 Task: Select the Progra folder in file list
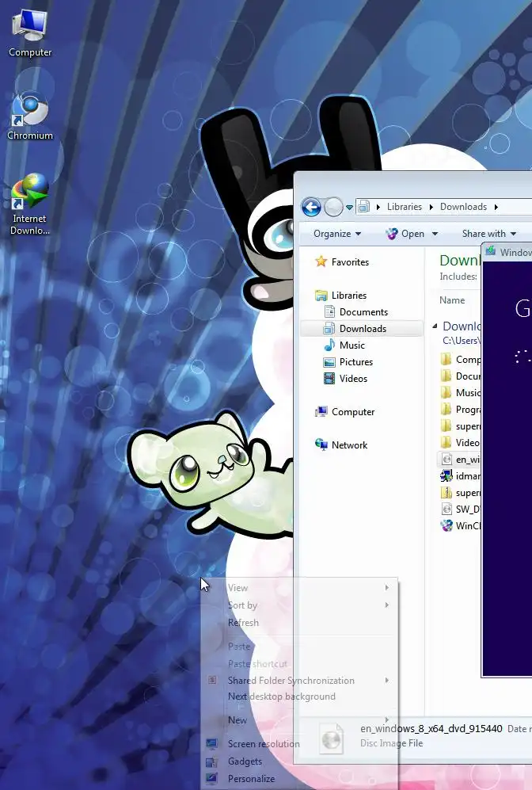pos(461,410)
